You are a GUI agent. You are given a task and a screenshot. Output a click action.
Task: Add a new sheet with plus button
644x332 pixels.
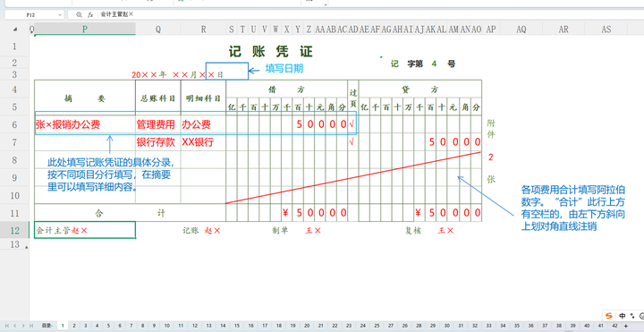point(626,326)
